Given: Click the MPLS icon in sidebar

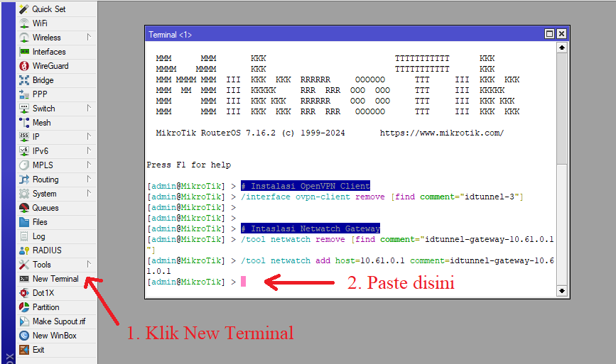Looking at the screenshot, I should [x=24, y=165].
